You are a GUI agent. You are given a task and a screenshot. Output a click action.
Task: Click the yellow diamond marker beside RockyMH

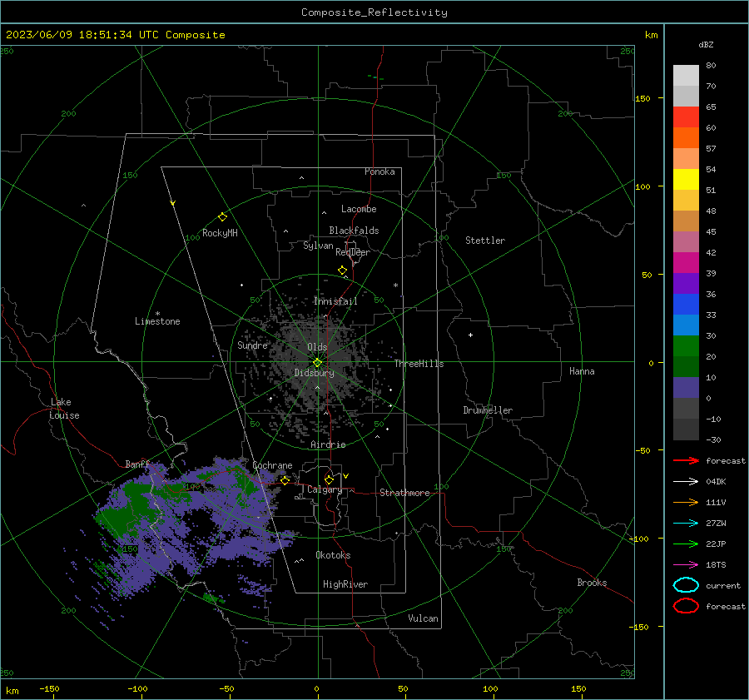222,217
